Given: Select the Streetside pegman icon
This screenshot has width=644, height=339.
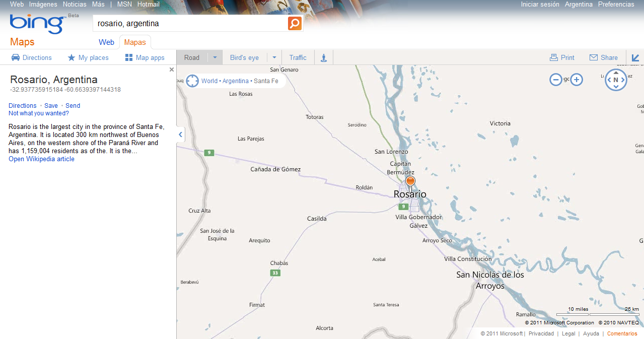Looking at the screenshot, I should coord(323,57).
